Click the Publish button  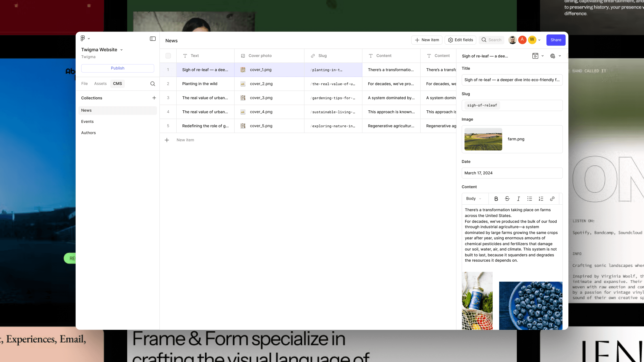pos(117,68)
